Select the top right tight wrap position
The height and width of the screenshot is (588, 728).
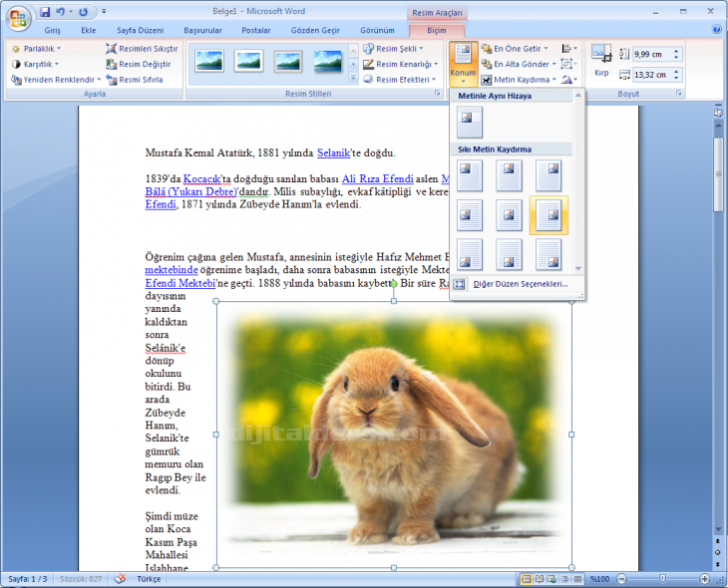pyautogui.click(x=548, y=175)
